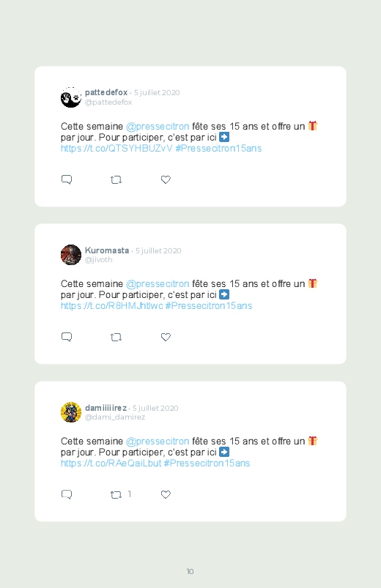
Task: Retweet the damiiiiirez tweet
Action: [116, 495]
